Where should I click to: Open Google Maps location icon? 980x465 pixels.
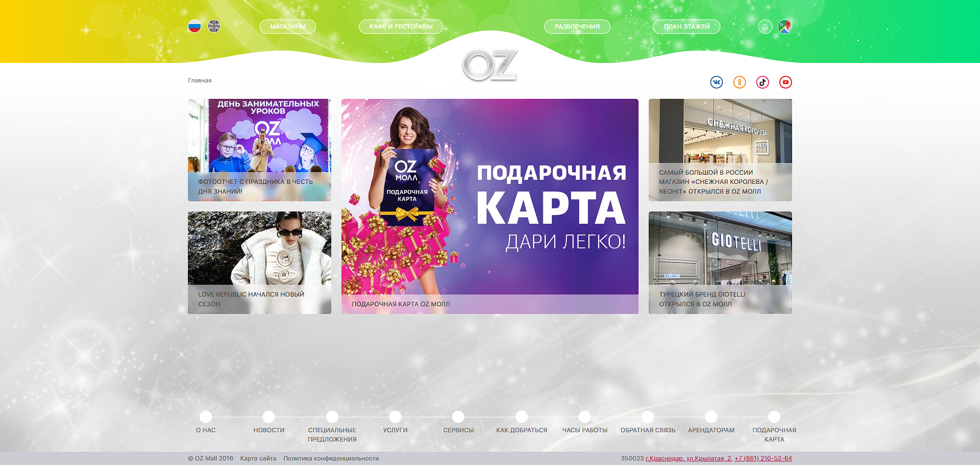(x=785, y=27)
